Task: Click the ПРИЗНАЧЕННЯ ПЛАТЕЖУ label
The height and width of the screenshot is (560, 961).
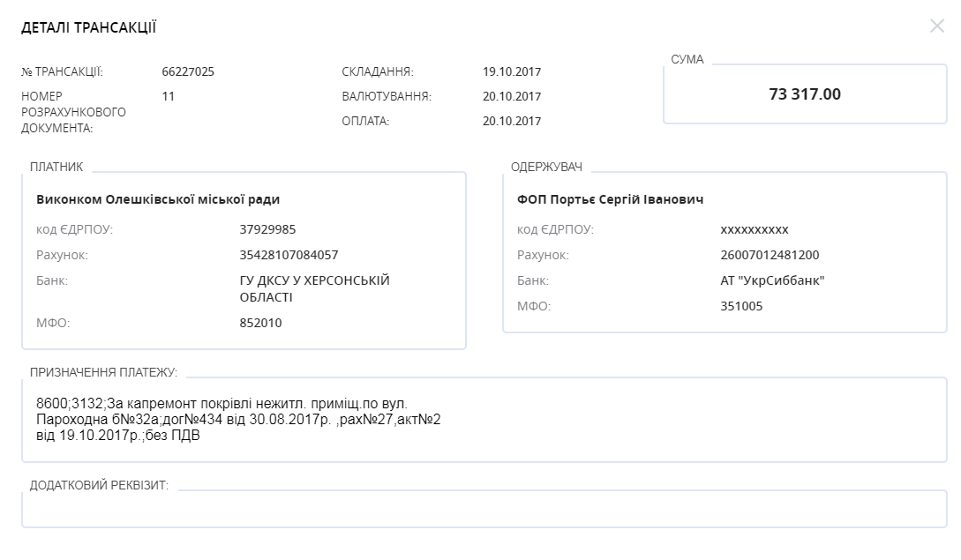Action: click(x=103, y=372)
